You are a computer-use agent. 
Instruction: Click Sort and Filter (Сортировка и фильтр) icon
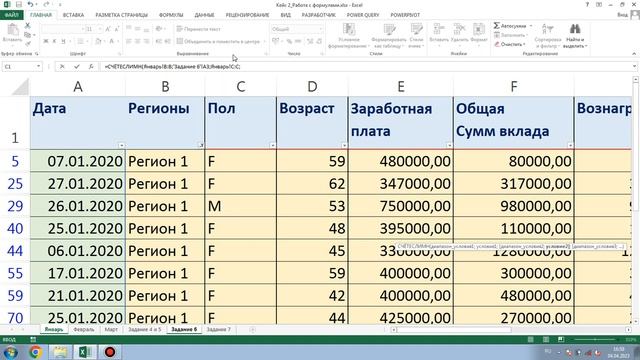[x=547, y=30]
